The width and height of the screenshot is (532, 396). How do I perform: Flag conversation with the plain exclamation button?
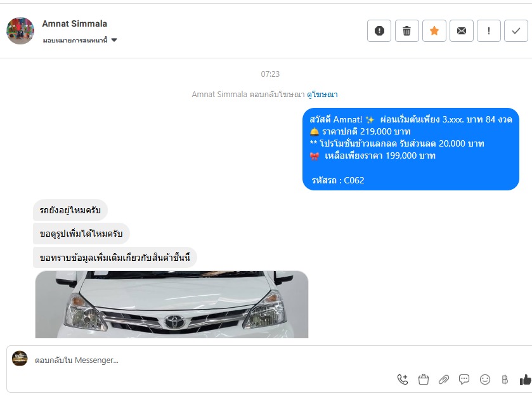pos(489,31)
